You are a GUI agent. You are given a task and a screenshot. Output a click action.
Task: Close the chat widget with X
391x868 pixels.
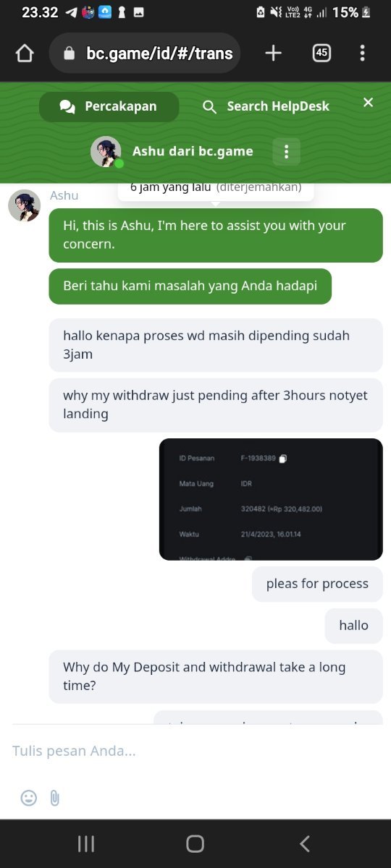[x=368, y=102]
